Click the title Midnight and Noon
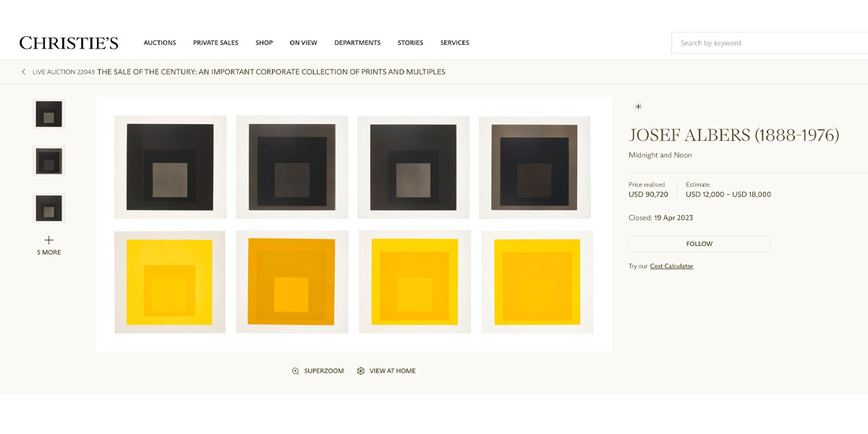The image size is (868, 434). [x=660, y=156]
